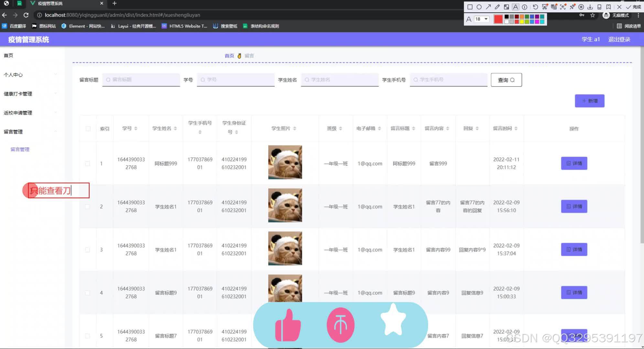Viewport: 644px width, 349px height.
Task: Select the pencil drawing tool
Action: 497,7
